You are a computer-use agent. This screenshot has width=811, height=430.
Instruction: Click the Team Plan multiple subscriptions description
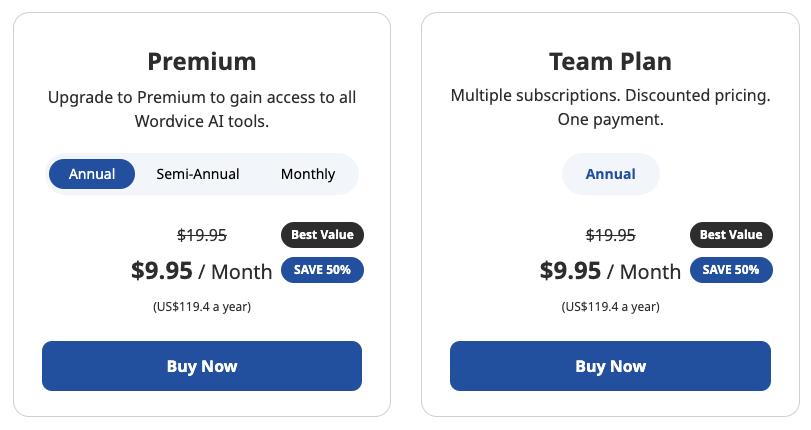610,109
